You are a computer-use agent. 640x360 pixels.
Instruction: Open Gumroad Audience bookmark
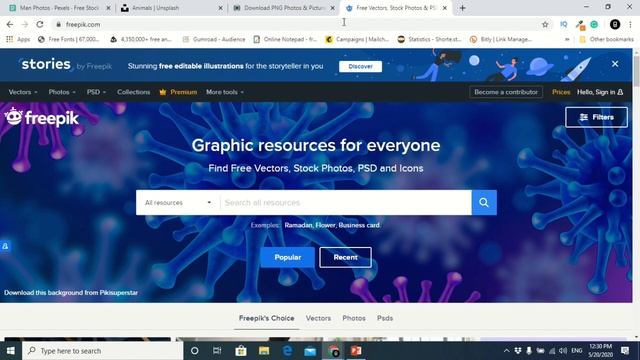tap(214, 39)
